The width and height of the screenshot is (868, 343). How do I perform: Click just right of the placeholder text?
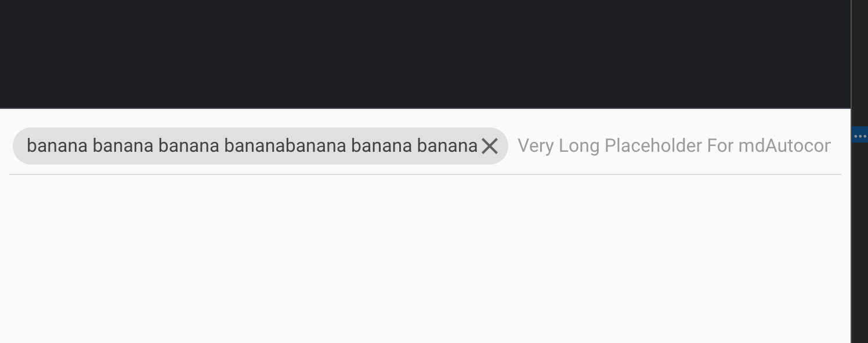[838, 146]
